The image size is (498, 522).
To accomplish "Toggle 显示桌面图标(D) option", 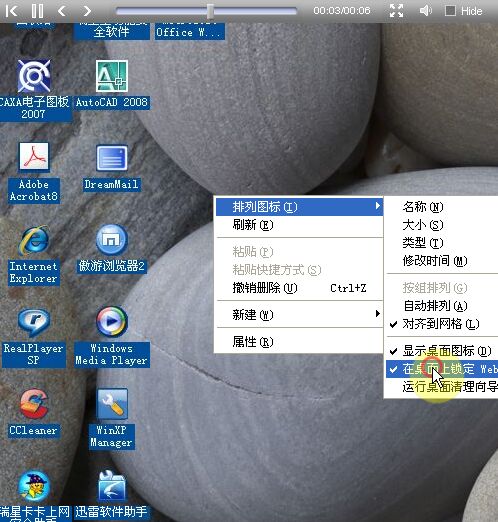I will click(x=442, y=351).
